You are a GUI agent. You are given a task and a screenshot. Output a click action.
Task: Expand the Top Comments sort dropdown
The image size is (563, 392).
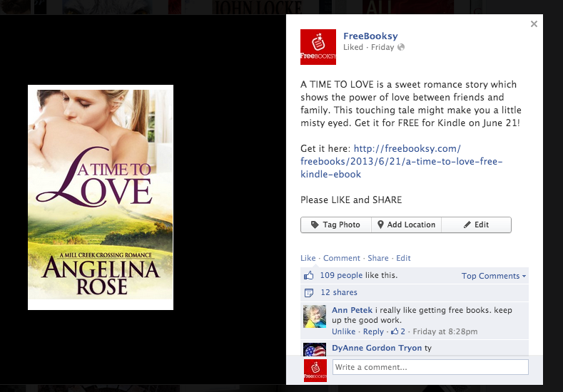tap(494, 276)
